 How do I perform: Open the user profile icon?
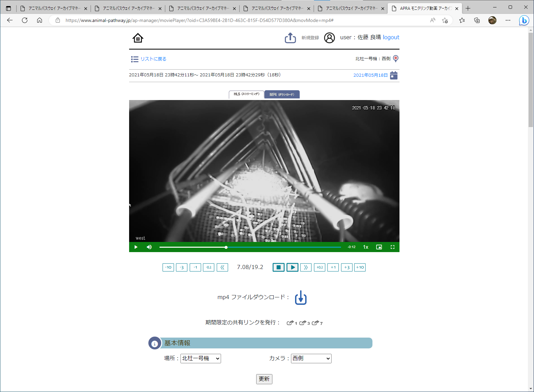[x=330, y=38]
